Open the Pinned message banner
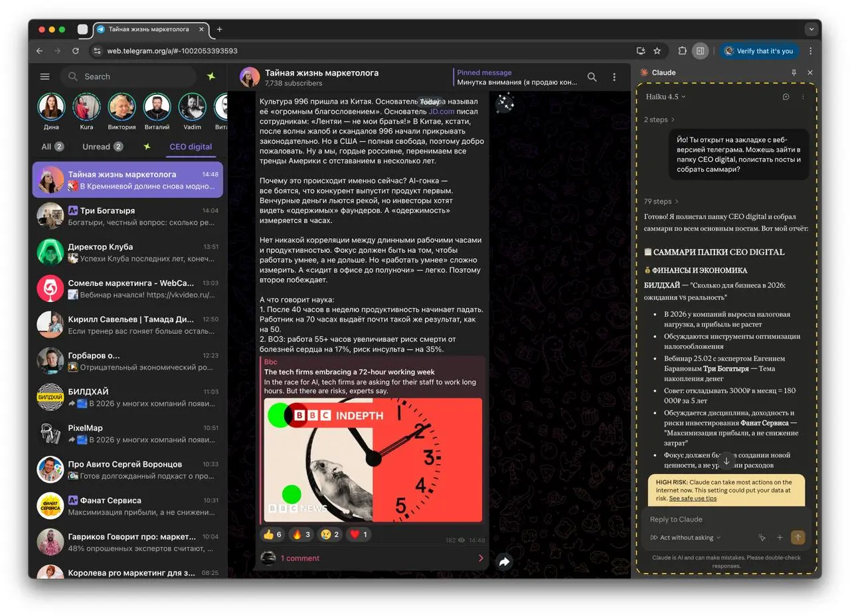 pyautogui.click(x=517, y=77)
